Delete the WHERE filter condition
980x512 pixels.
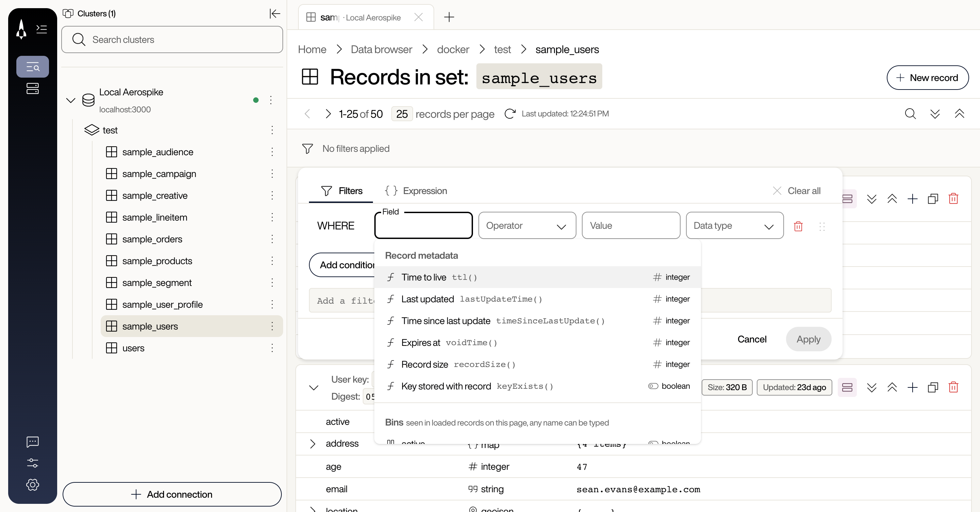(x=798, y=226)
